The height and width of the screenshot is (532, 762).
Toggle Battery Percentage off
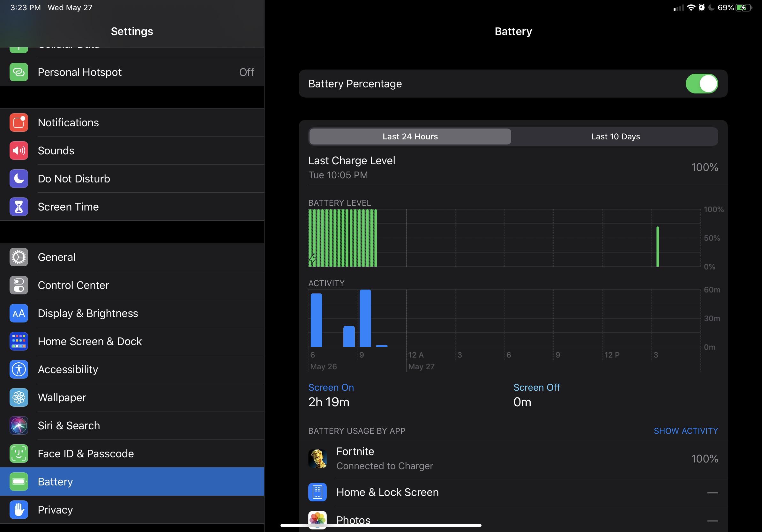(x=702, y=84)
